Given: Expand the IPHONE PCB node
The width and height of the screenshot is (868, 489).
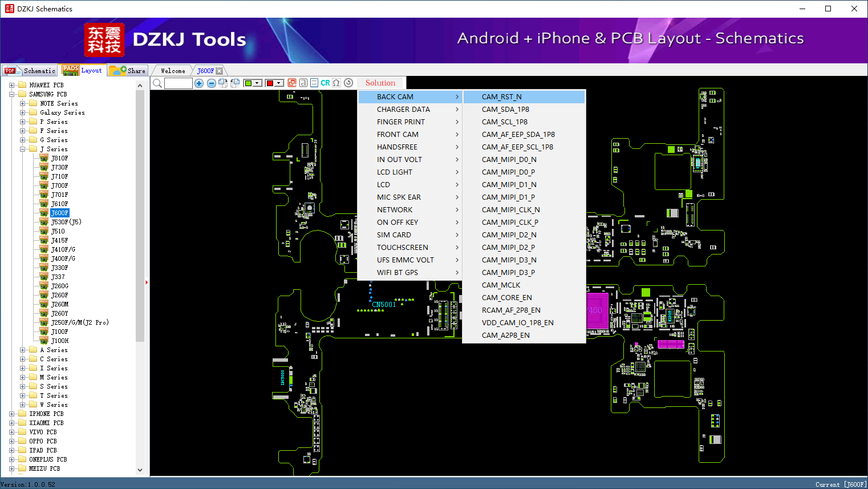Looking at the screenshot, I should click(11, 414).
